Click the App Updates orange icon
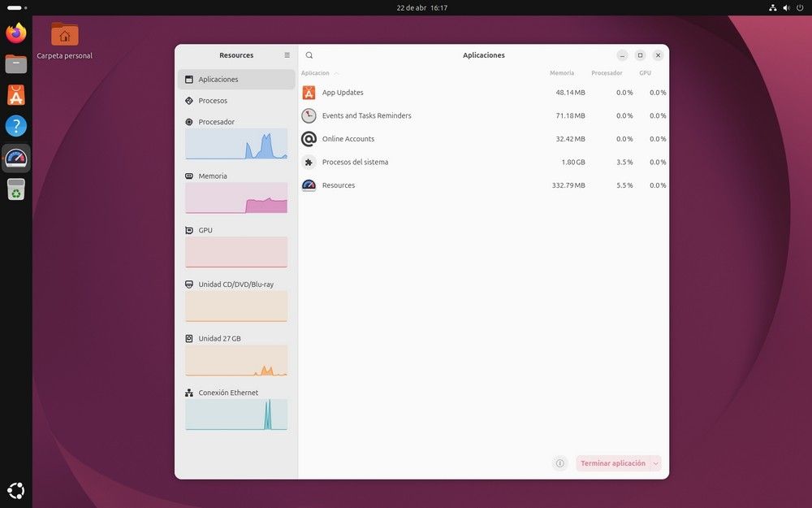Image resolution: width=812 pixels, height=508 pixels. (x=309, y=93)
